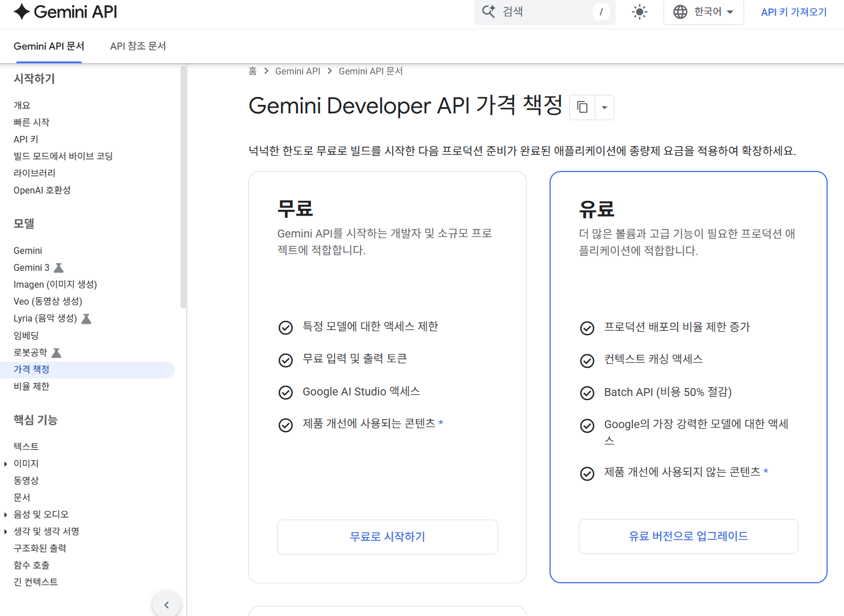Open the 한국어 language dropdown
Image resolution: width=844 pixels, height=616 pixels.
click(x=704, y=12)
